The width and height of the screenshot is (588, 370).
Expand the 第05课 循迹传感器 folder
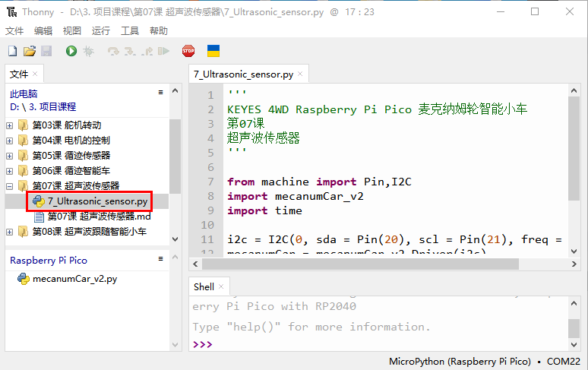10,156
